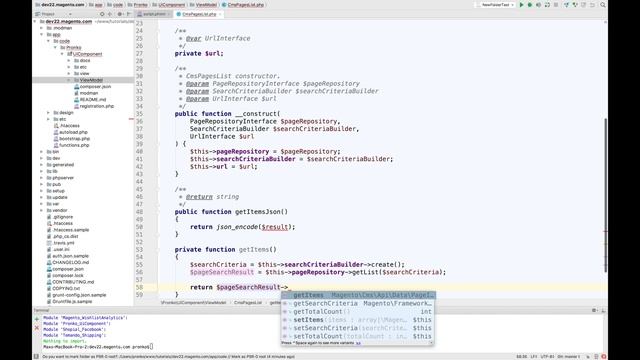Choose getItems from autocomplete popup

[358, 295]
